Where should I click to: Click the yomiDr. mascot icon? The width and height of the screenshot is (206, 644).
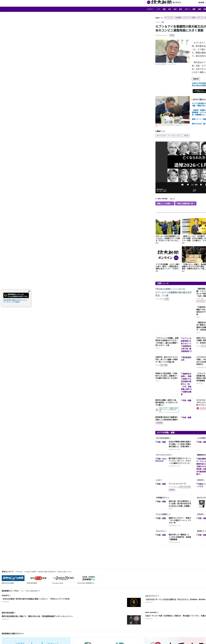pos(157,410)
